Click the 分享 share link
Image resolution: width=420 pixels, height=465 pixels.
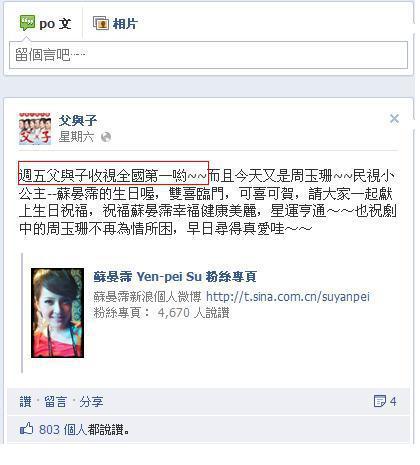point(91,401)
